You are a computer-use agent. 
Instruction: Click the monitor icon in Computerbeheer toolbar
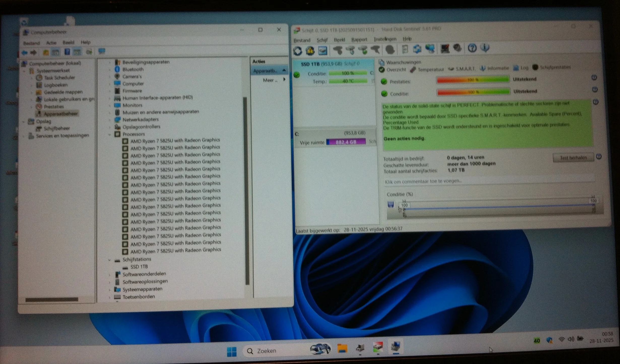click(102, 51)
